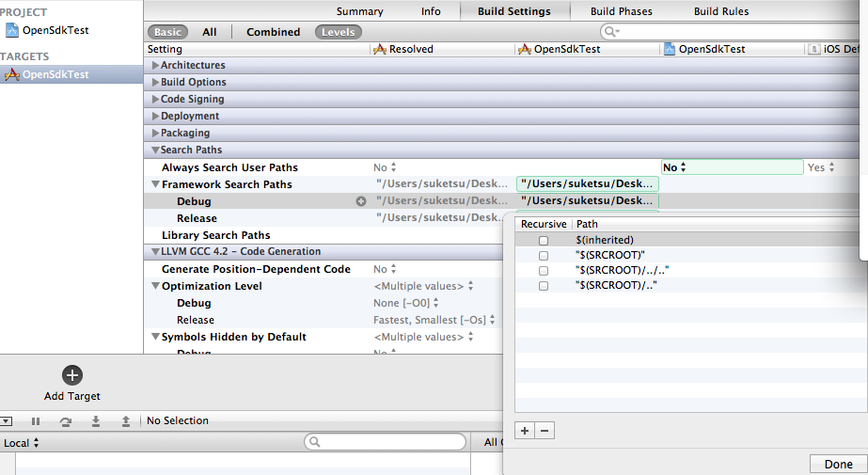The width and height of the screenshot is (868, 475).
Task: Open the project-level No dropdown for Always Search User Paths
Action: point(732,167)
